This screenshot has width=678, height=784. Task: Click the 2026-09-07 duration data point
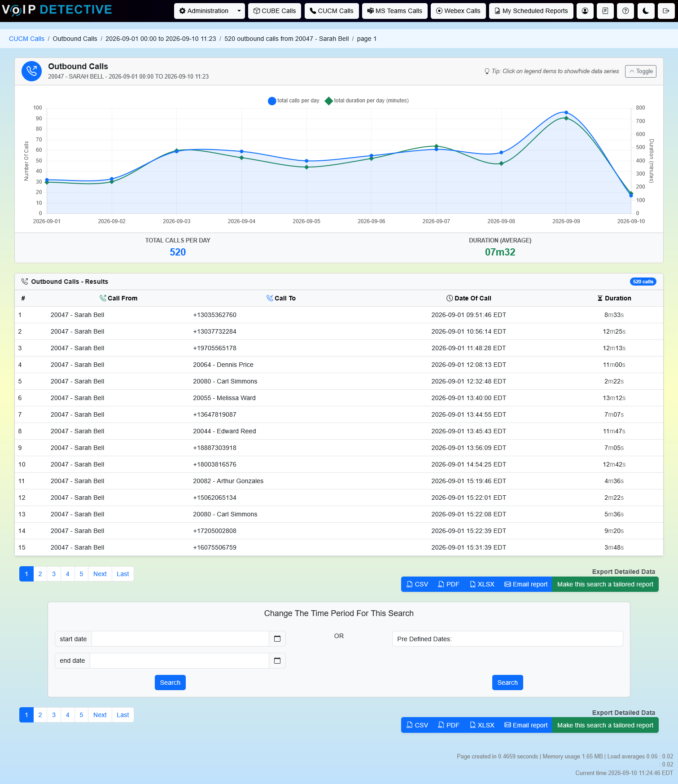point(436,146)
